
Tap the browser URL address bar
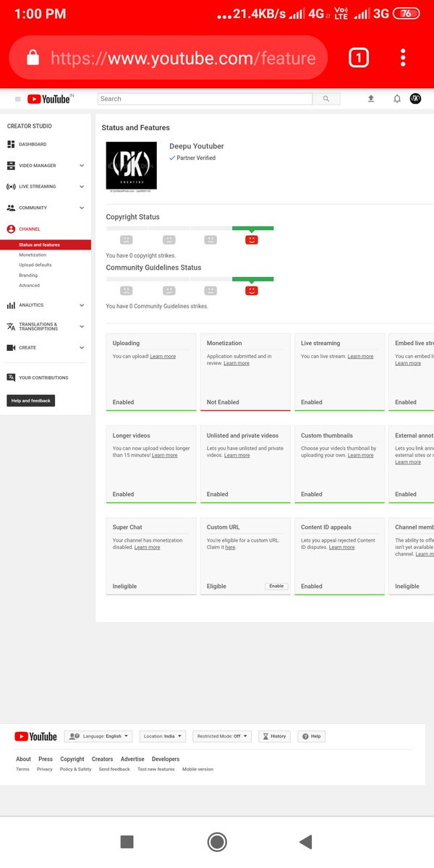(169, 58)
